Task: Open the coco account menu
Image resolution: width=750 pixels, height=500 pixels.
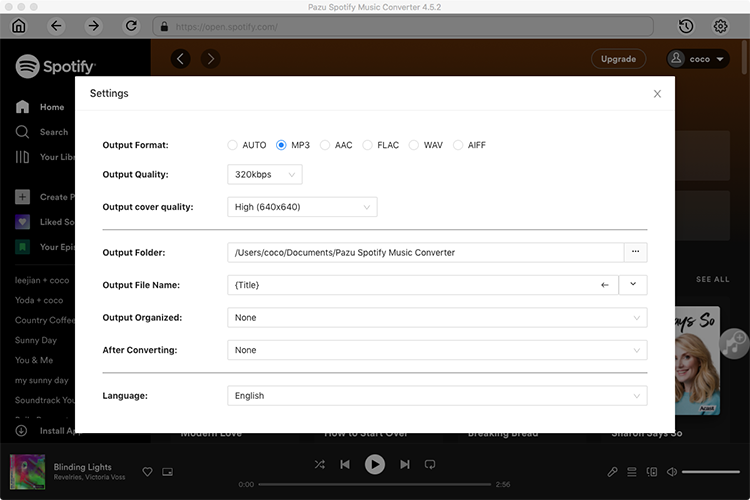Action: (697, 59)
